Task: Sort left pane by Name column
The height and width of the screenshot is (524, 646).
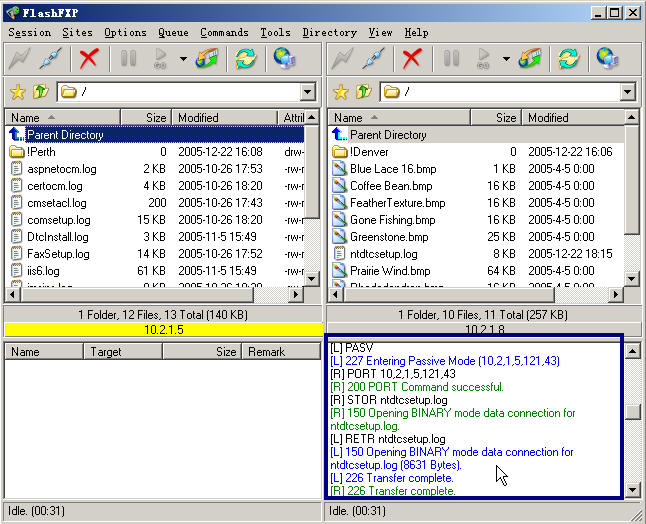Action: pos(63,118)
